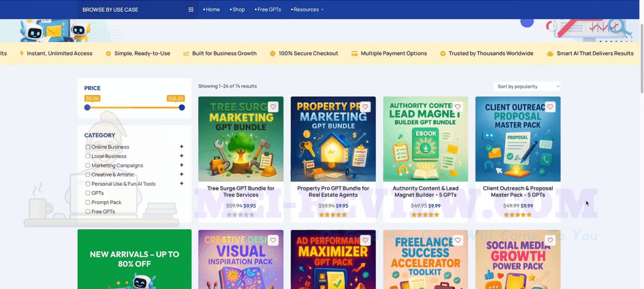Go to the Home page
Viewport: 644px width, 289px height.
point(211,9)
